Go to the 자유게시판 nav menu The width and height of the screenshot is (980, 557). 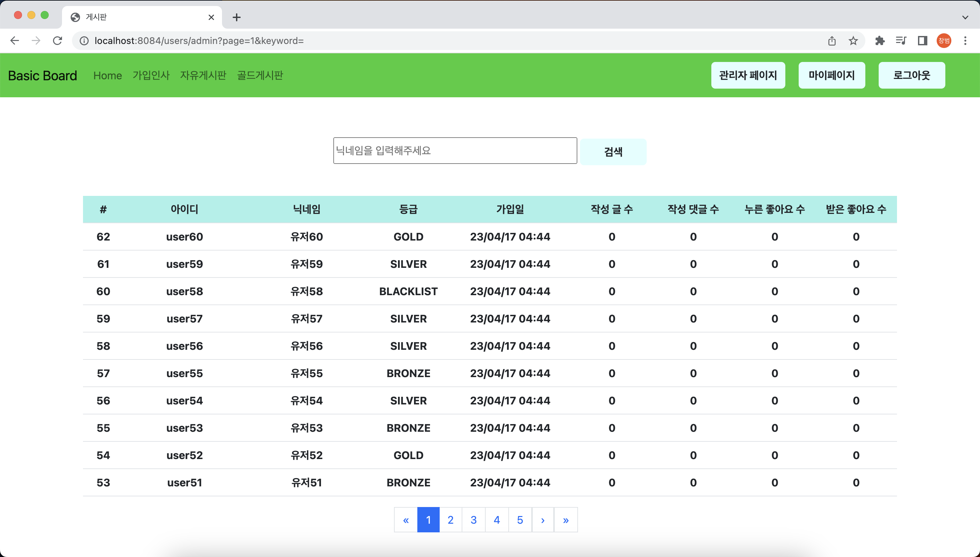coord(203,75)
